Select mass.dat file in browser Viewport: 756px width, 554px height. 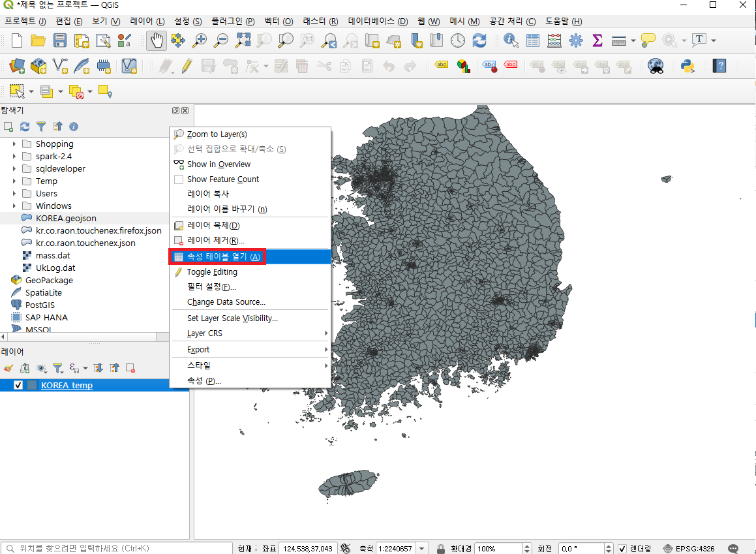[x=53, y=256]
